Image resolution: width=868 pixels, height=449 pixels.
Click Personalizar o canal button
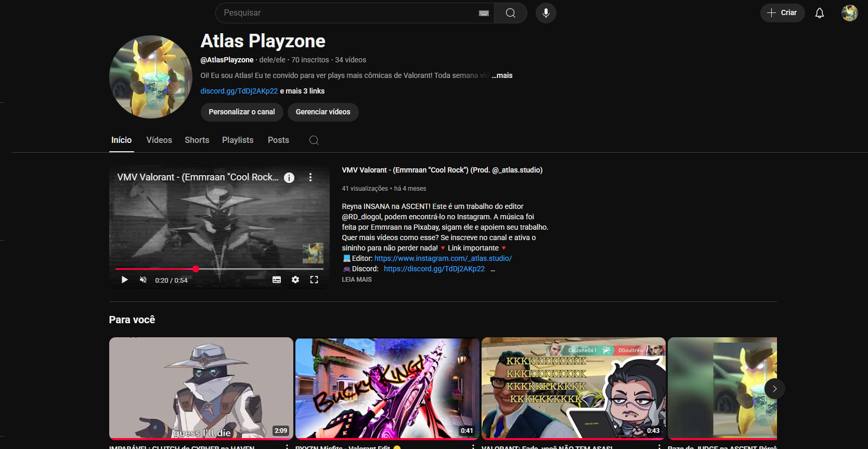[242, 112]
